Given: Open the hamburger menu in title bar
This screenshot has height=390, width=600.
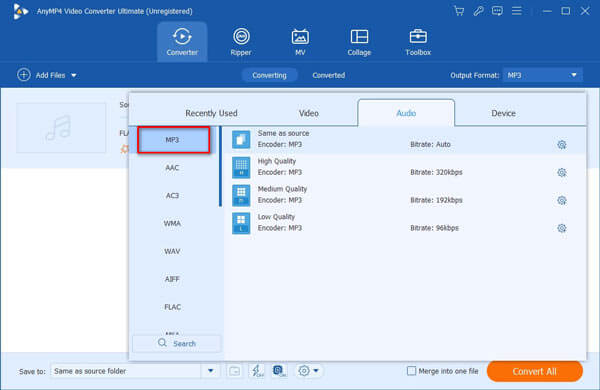Looking at the screenshot, I should (x=517, y=11).
